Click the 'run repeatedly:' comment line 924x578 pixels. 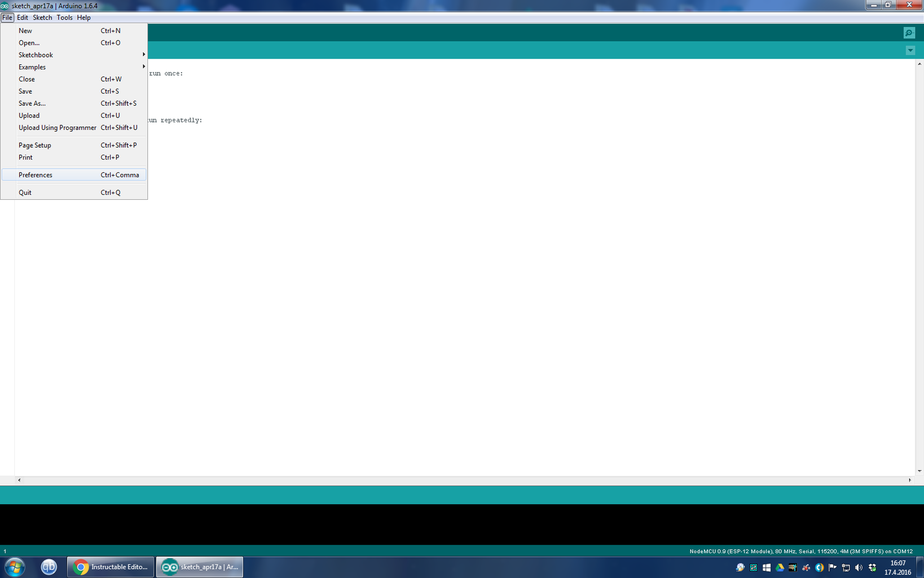pos(175,120)
